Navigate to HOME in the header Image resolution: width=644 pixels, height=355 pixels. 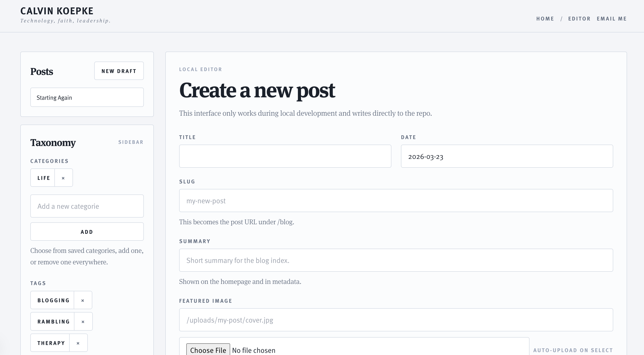(545, 19)
